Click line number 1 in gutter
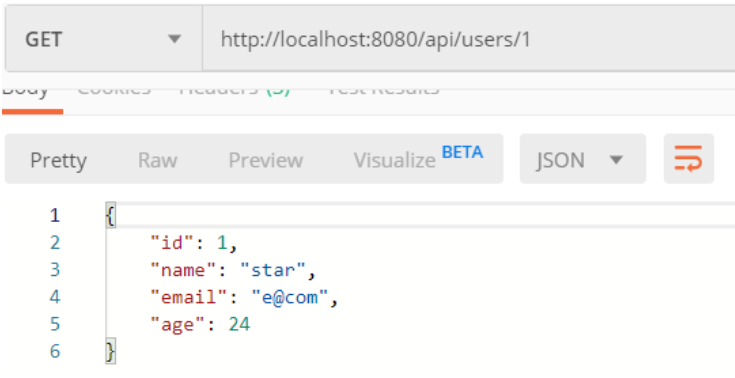Image resolution: width=735 pixels, height=378 pixels. pyautogui.click(x=55, y=215)
